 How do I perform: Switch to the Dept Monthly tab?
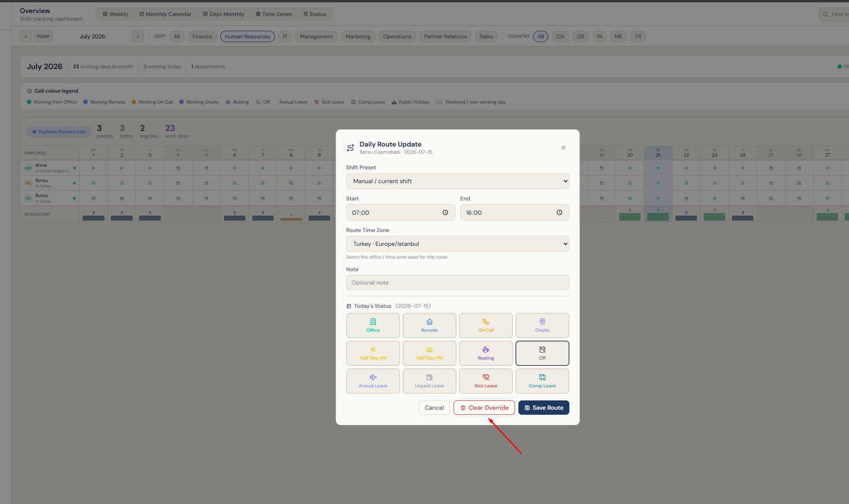pyautogui.click(x=224, y=14)
